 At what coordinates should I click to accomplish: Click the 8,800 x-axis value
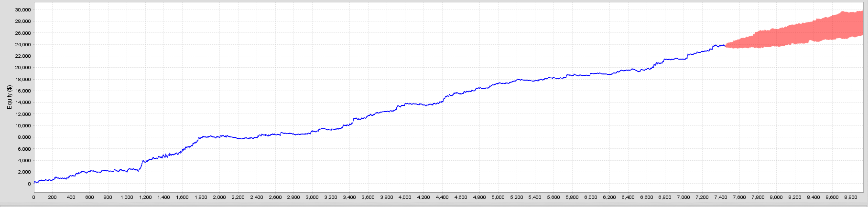[851, 197]
